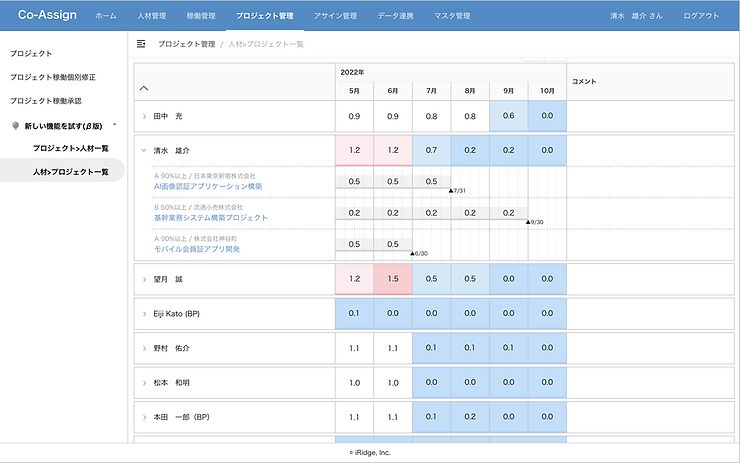This screenshot has height=463, width=740.
Task: Open the AI画像認証アプリケーション構築 project link
Action: pyautogui.click(x=208, y=186)
